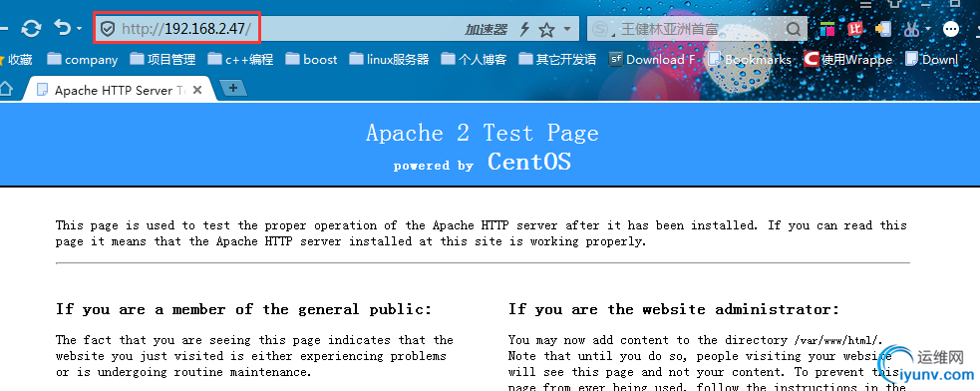
Task: Click the send-to-phone extension icon
Action: tap(882, 29)
